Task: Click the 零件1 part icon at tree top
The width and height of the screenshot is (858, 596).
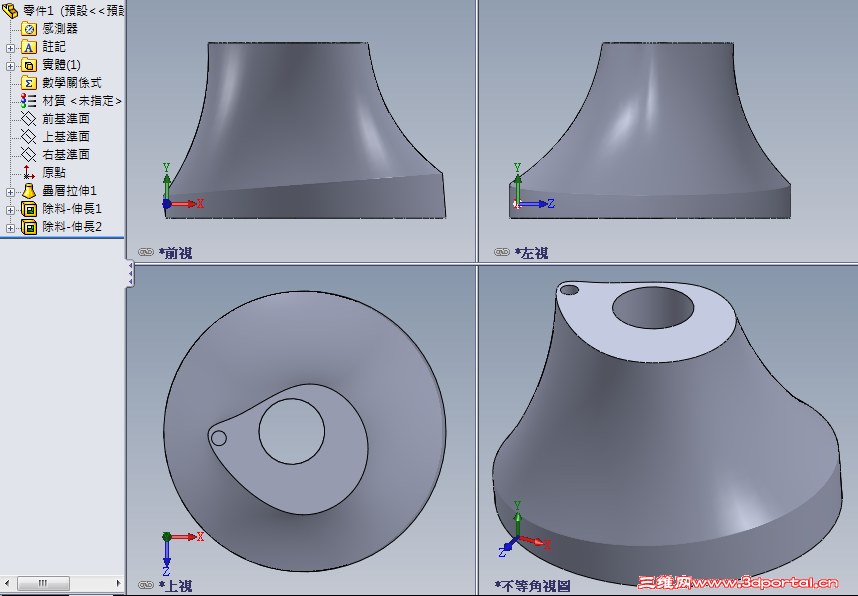Action: tap(10, 10)
